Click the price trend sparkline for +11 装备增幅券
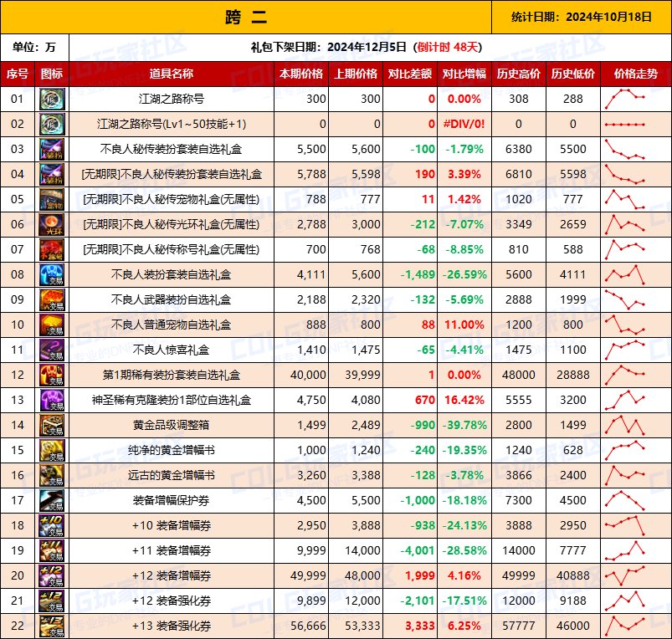Image resolution: width=672 pixels, height=639 pixels. [625, 550]
